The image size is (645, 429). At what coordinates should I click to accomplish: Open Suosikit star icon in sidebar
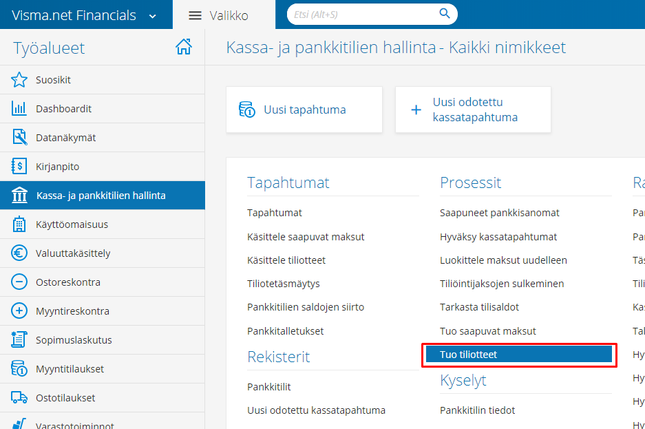[x=18, y=80]
